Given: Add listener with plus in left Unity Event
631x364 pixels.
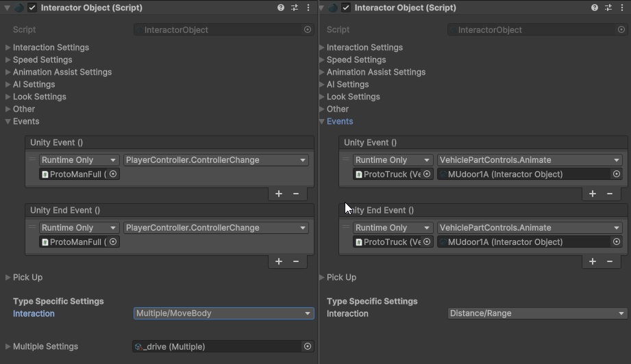Looking at the screenshot, I should (x=279, y=194).
